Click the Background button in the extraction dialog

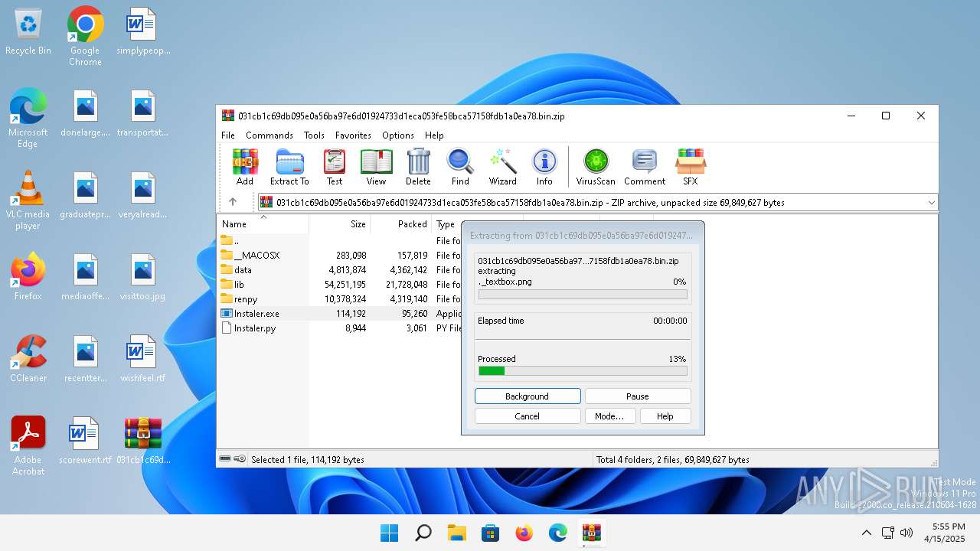tap(528, 396)
